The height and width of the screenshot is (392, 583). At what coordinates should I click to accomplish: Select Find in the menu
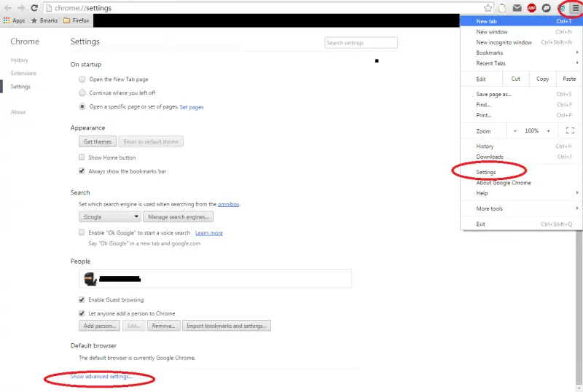[x=521, y=104]
